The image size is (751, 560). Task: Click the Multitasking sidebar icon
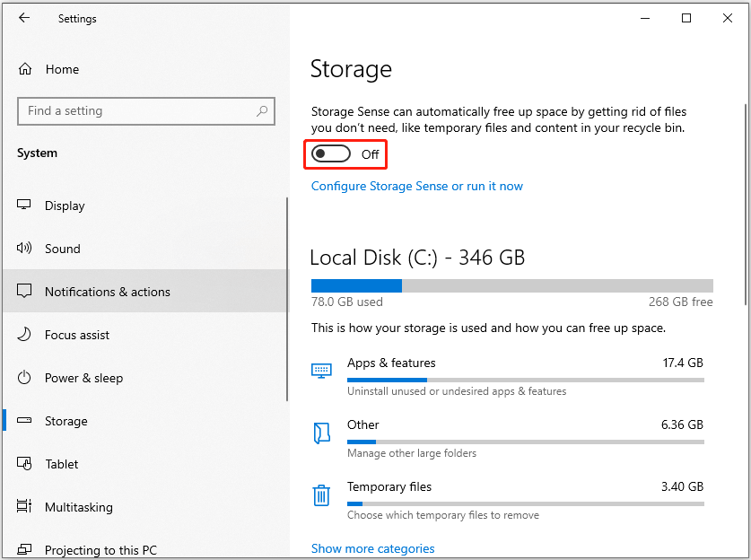click(x=26, y=507)
